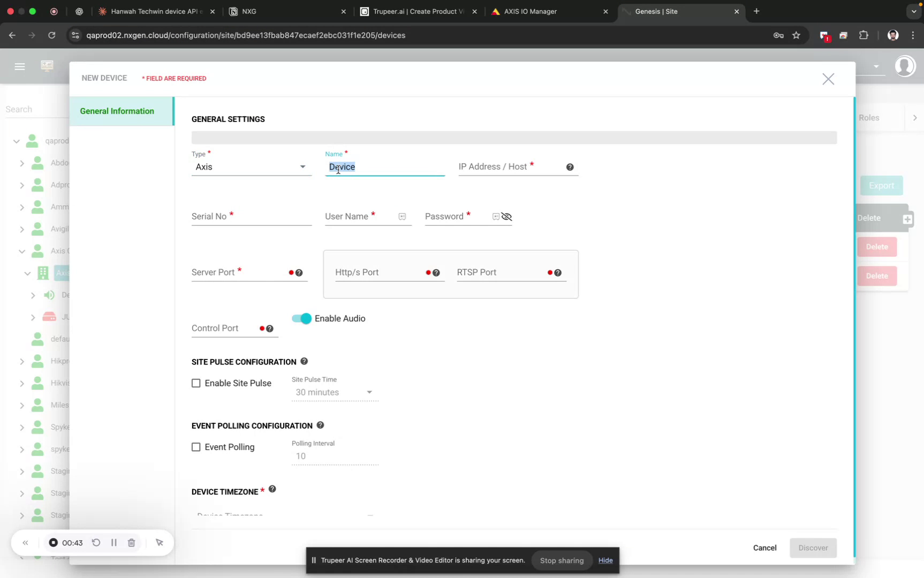Screen dimensions: 924x578
Task: Click the Server Port help icon
Action: [x=299, y=272]
